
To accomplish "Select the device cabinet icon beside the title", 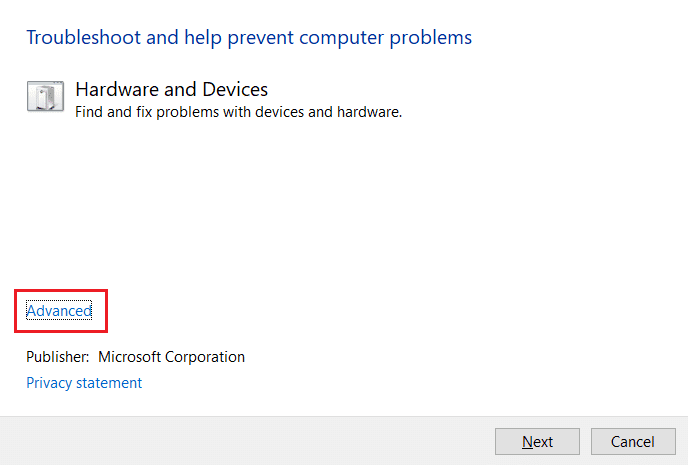I will tap(45, 98).
